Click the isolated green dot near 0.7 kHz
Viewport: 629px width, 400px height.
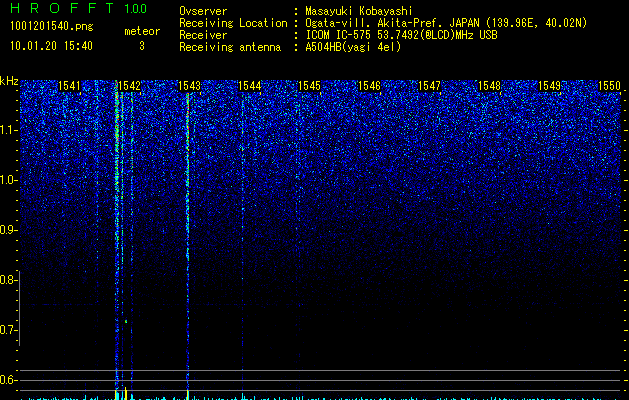(x=126, y=321)
